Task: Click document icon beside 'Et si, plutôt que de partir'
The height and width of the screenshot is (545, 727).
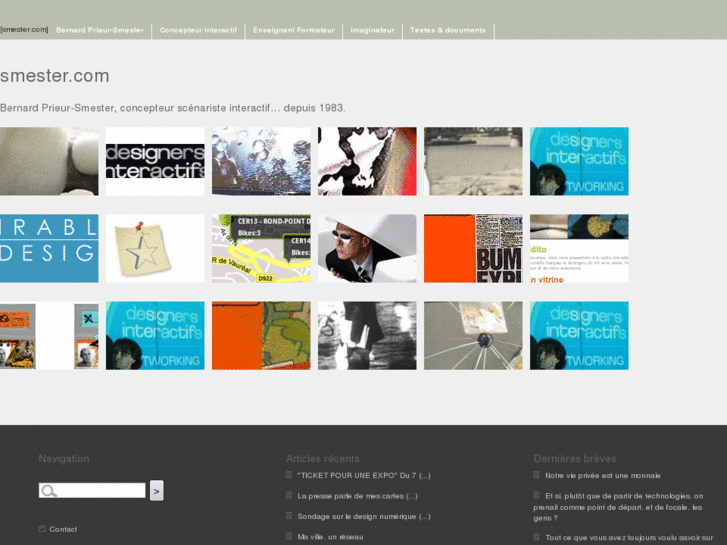Action: pos(536,495)
